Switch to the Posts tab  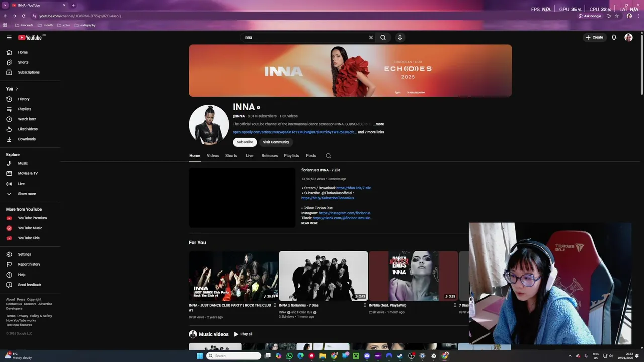[311, 156]
